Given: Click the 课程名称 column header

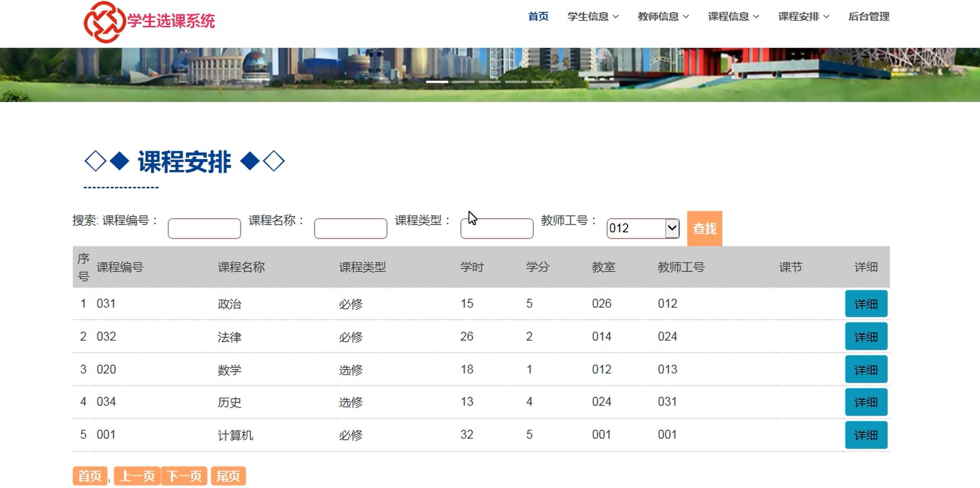Looking at the screenshot, I should tap(241, 267).
